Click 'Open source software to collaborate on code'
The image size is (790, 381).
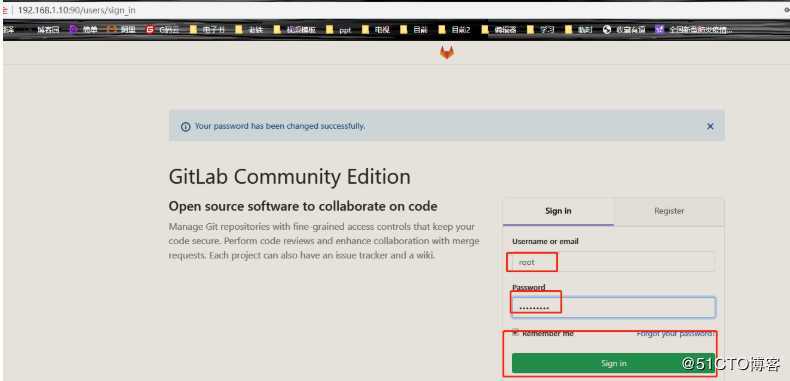(x=303, y=206)
